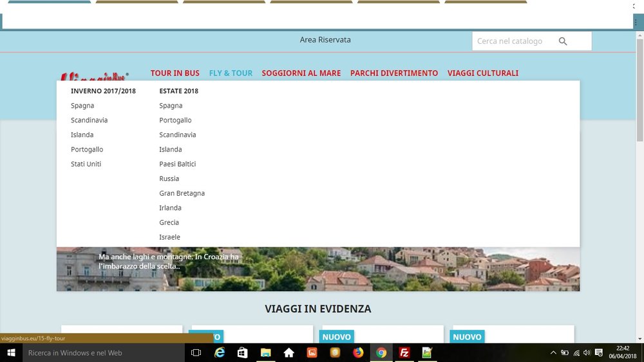Screen dimensions: 644x362
Task: Open the Chrome three-dot menu
Action: tap(636, 23)
